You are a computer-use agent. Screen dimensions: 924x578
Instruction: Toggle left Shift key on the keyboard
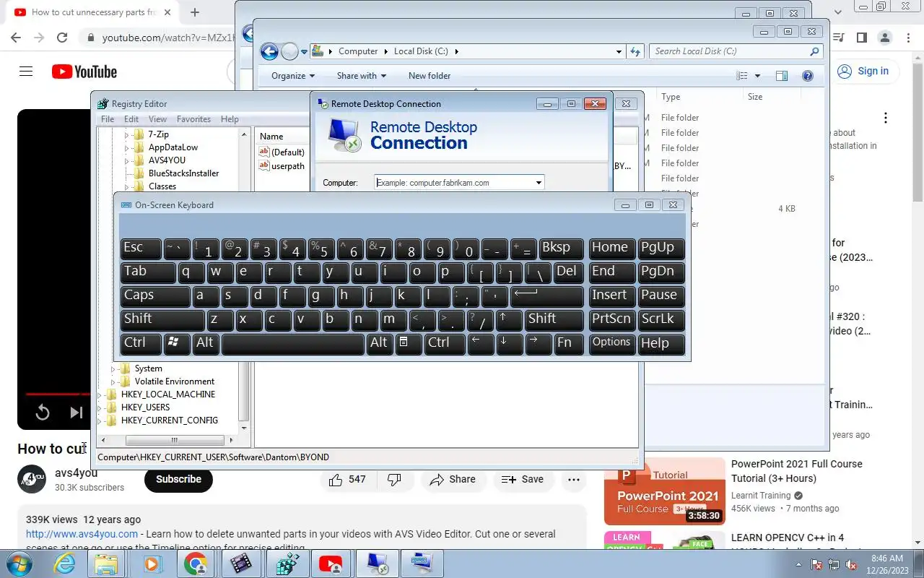point(162,319)
